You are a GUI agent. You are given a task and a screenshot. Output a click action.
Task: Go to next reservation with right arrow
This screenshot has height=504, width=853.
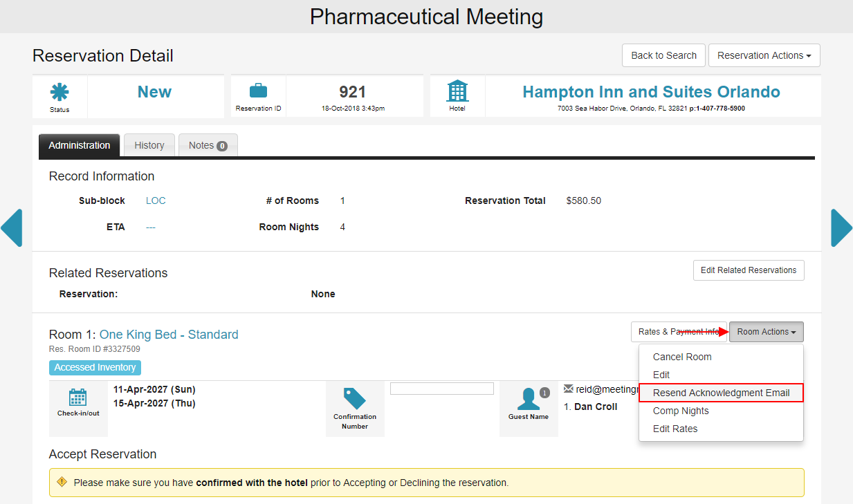[x=842, y=227]
